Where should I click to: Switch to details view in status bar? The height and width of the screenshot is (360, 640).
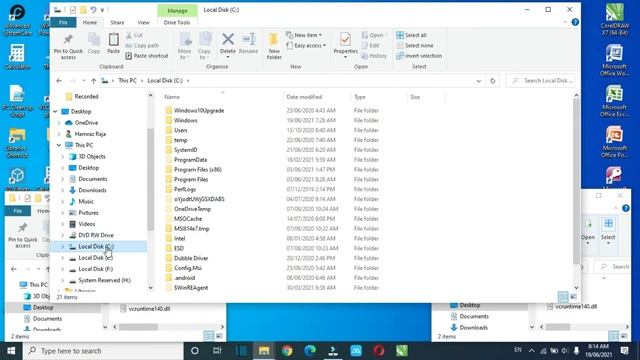(563, 296)
